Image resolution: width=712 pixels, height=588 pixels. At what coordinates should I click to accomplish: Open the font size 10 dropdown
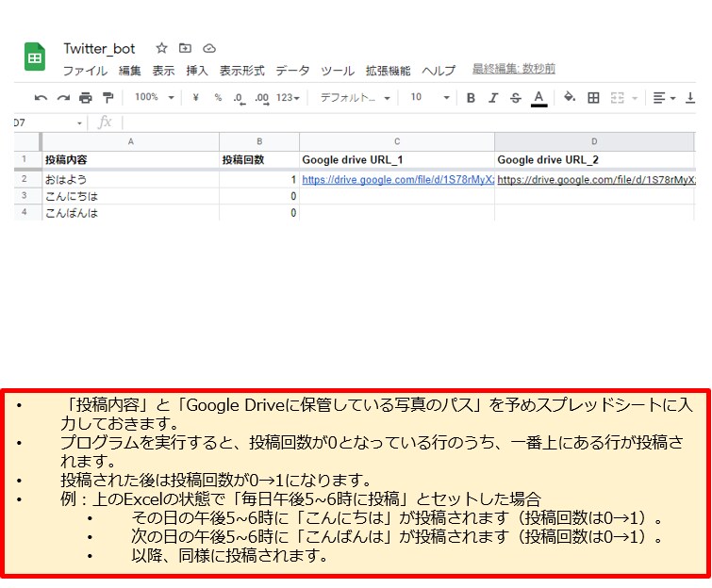tap(430, 97)
